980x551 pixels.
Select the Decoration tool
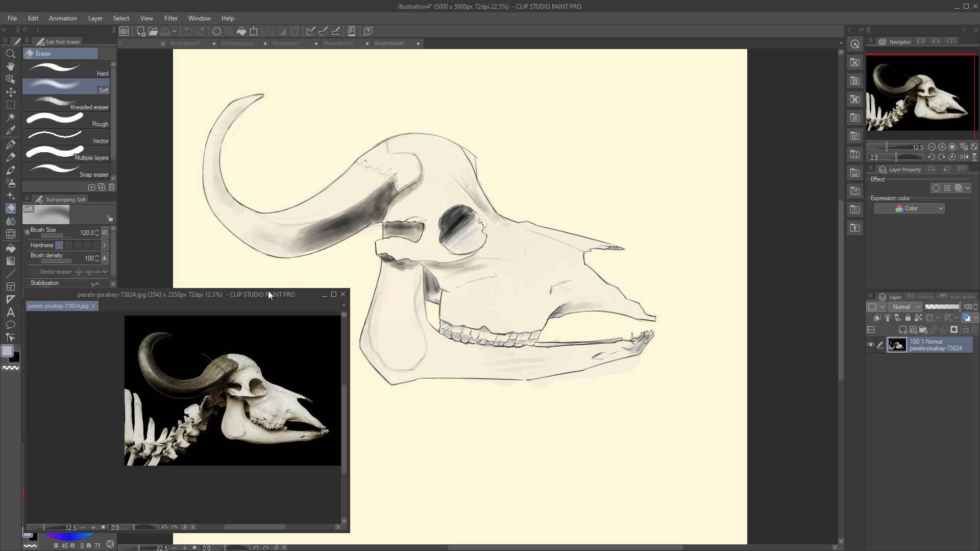point(10,196)
